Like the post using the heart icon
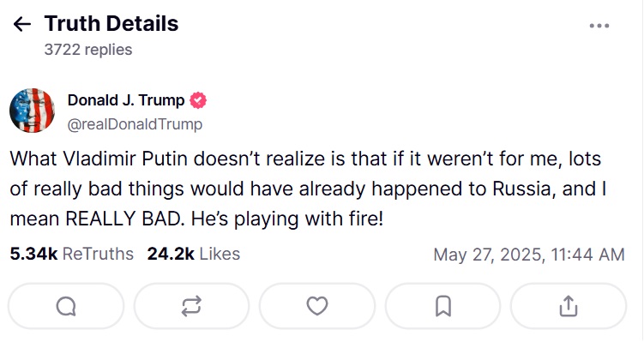 (317, 306)
